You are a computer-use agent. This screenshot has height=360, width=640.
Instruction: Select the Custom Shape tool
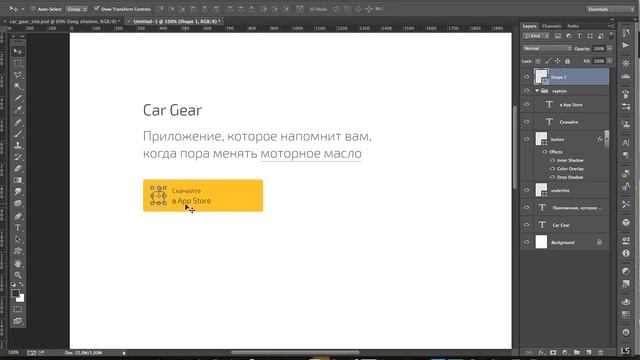coord(18,251)
